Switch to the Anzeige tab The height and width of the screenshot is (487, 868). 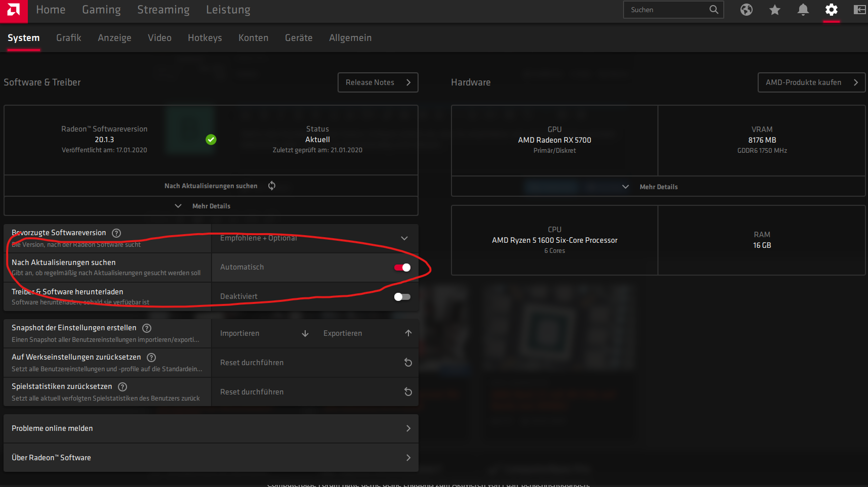[x=114, y=38]
